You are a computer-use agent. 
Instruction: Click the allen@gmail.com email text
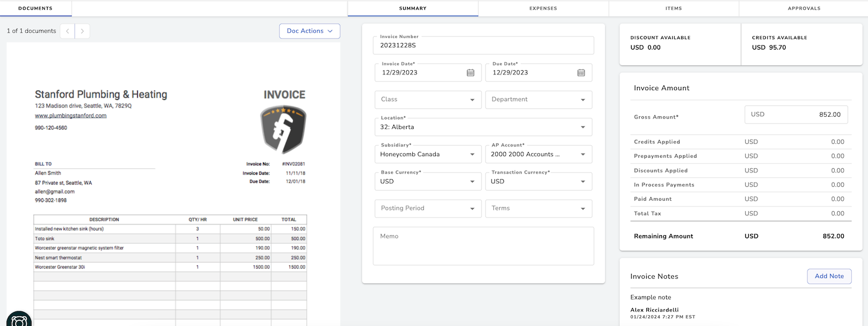point(54,192)
